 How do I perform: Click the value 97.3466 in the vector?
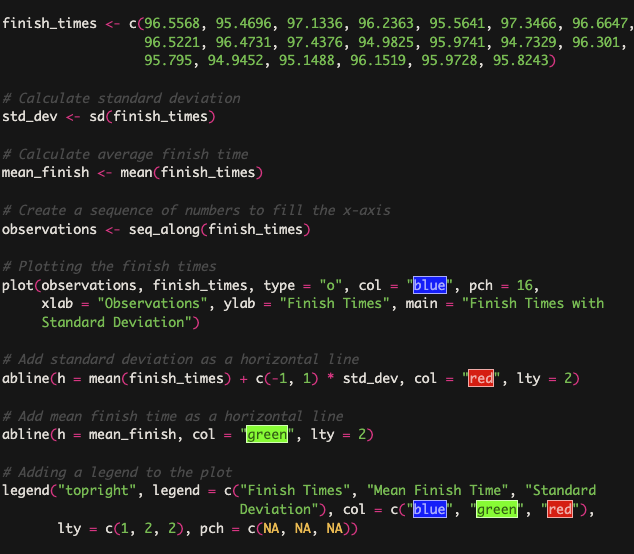[x=529, y=23]
